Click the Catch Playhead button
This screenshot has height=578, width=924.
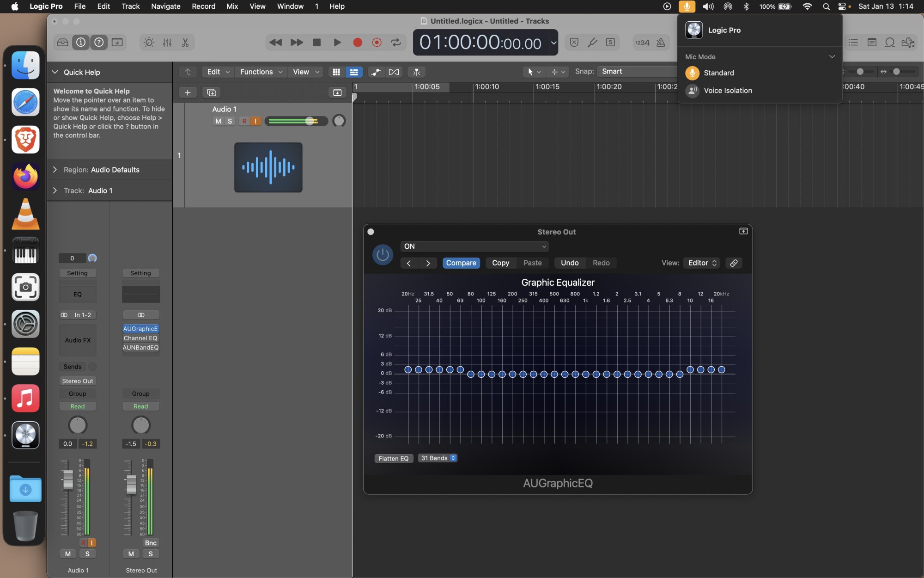416,72
